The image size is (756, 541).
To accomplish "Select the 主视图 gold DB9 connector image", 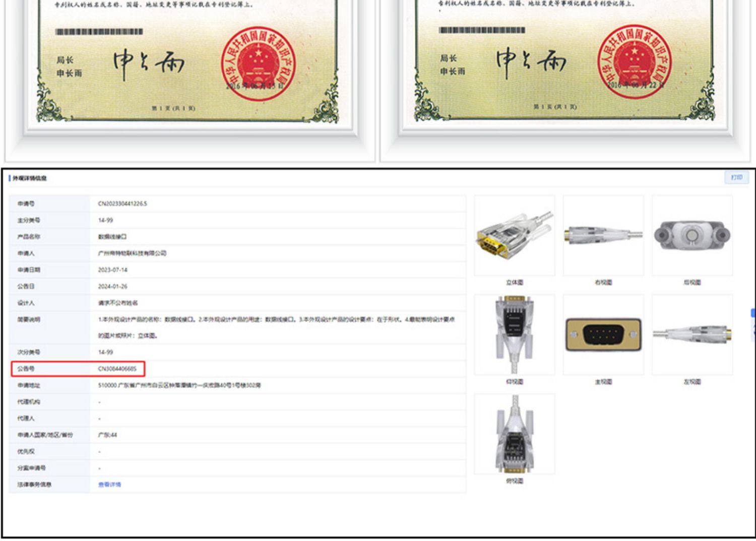I will (x=603, y=335).
